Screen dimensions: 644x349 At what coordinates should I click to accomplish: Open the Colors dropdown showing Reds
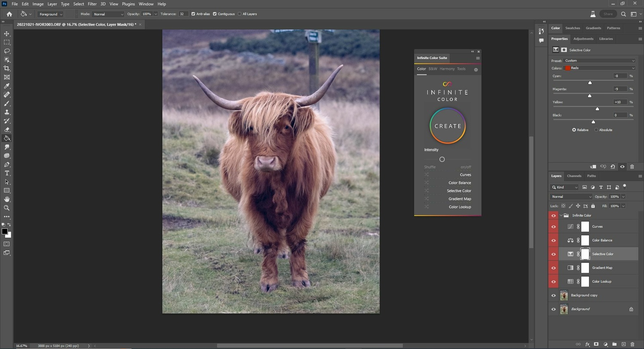[x=600, y=68]
